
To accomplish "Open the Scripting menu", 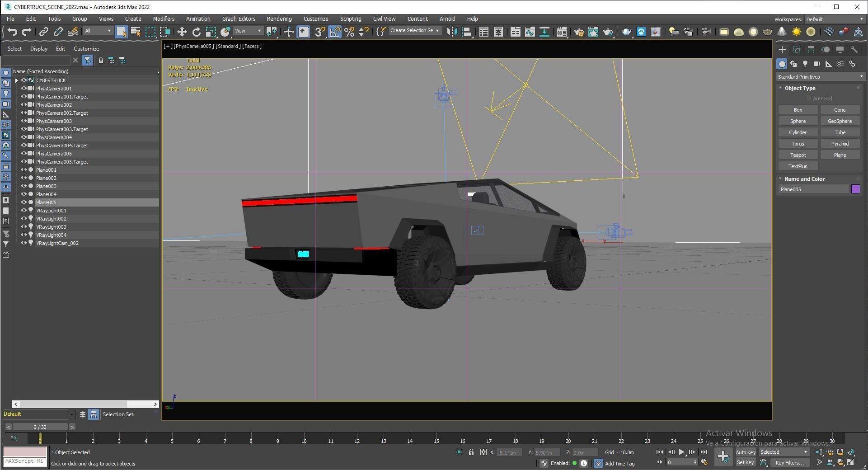I will [350, 19].
